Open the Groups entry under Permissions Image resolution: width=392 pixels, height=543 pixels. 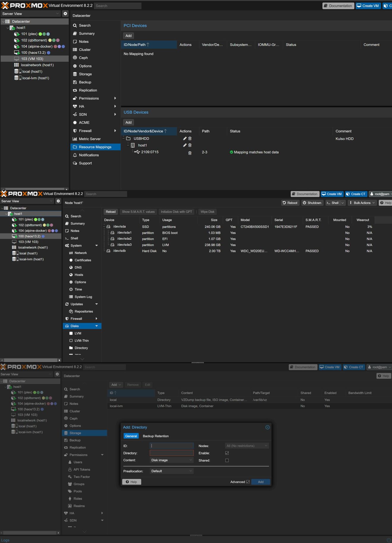click(79, 484)
